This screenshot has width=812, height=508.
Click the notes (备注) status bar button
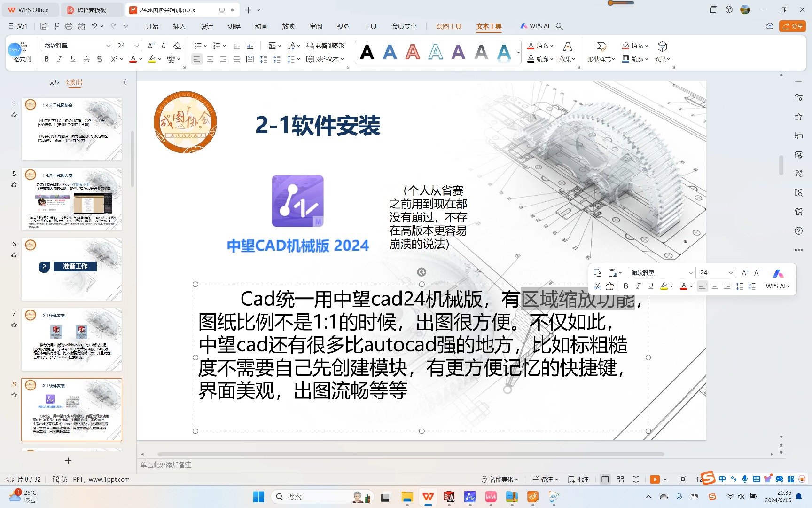(546, 479)
